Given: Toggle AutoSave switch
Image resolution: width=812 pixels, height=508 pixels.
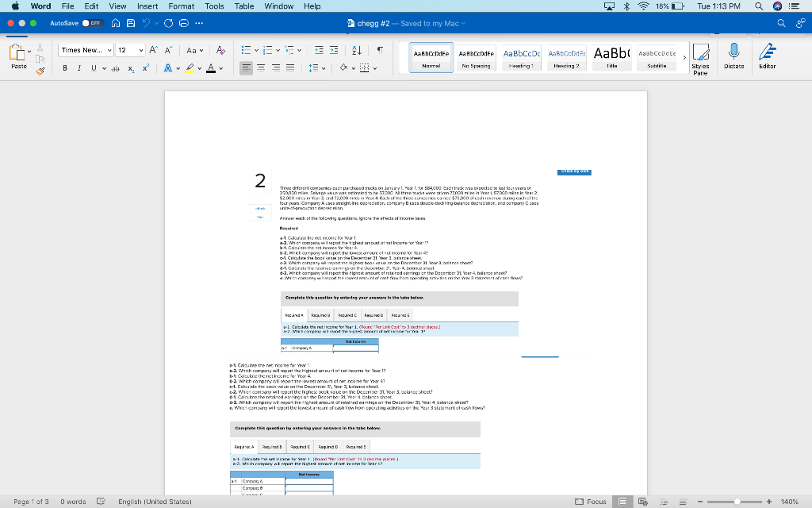Looking at the screenshot, I should (x=93, y=23).
